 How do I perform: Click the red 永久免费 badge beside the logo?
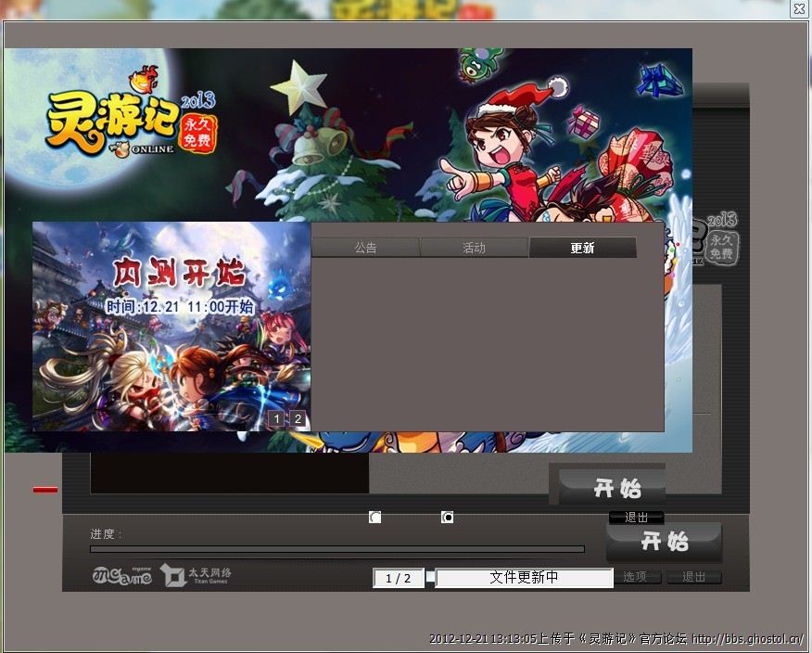[x=197, y=134]
